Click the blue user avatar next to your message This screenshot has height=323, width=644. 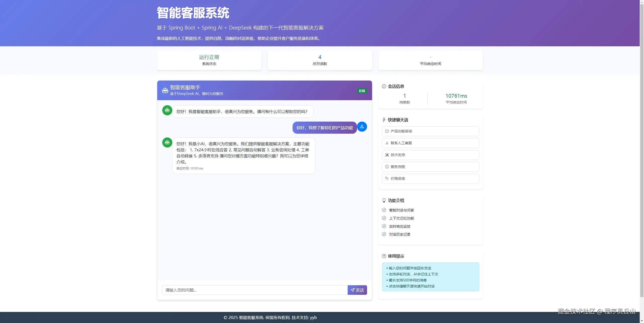pyautogui.click(x=362, y=127)
